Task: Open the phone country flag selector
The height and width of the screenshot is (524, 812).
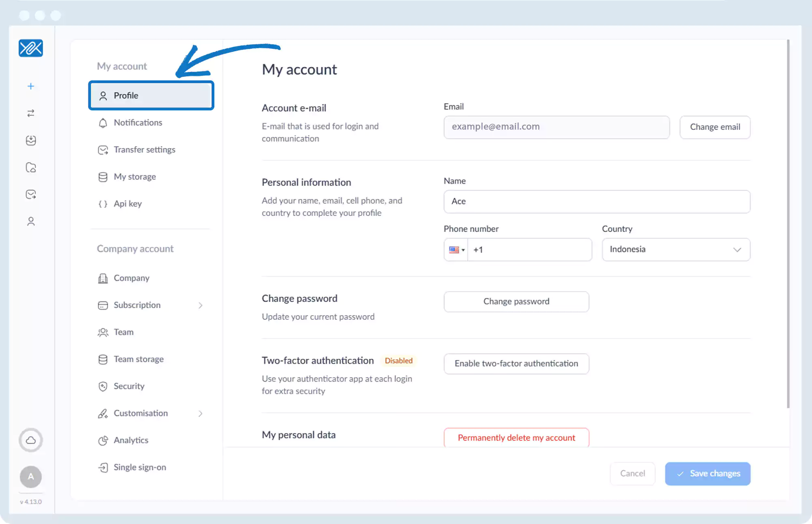Action: coord(456,250)
